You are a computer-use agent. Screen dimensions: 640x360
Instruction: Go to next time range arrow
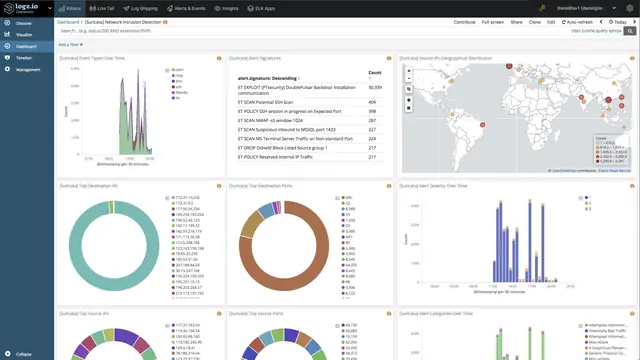(x=634, y=22)
